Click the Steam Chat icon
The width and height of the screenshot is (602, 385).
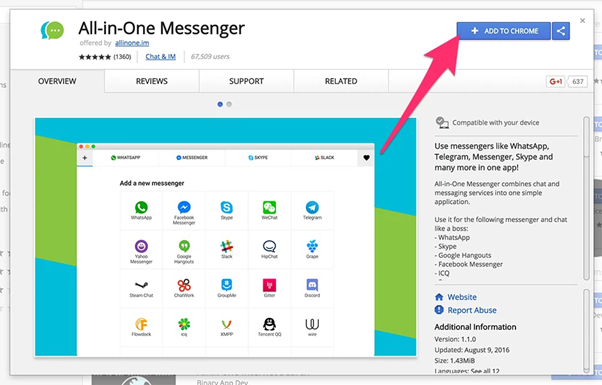click(141, 285)
